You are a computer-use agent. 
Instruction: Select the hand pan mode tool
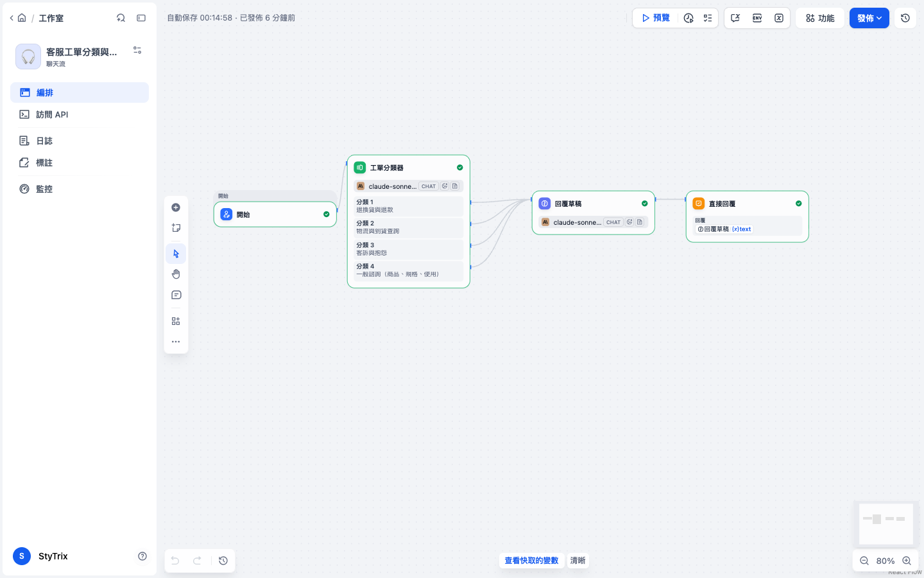176,274
